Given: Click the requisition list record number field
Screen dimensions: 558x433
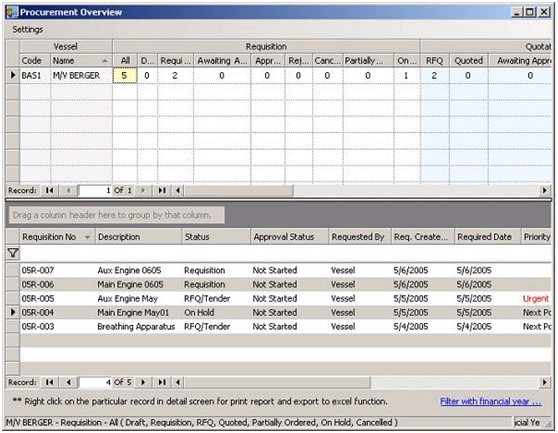Looking at the screenshot, I should [95, 382].
